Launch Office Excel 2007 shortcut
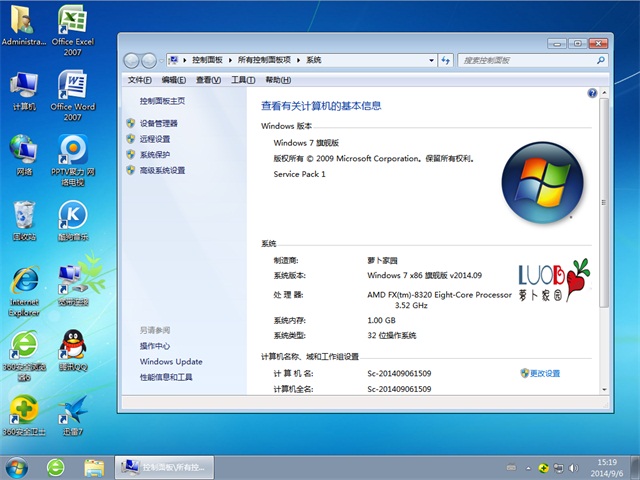 click(73, 30)
